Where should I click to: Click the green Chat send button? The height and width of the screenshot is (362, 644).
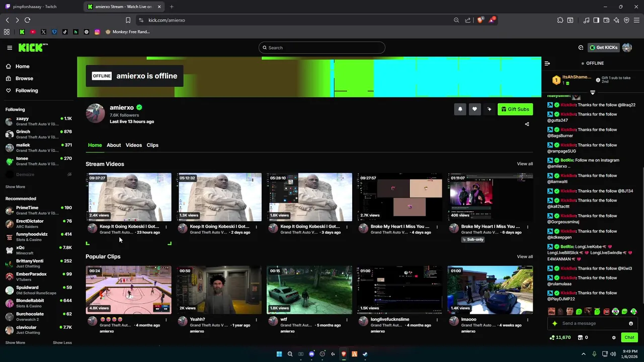click(x=629, y=337)
